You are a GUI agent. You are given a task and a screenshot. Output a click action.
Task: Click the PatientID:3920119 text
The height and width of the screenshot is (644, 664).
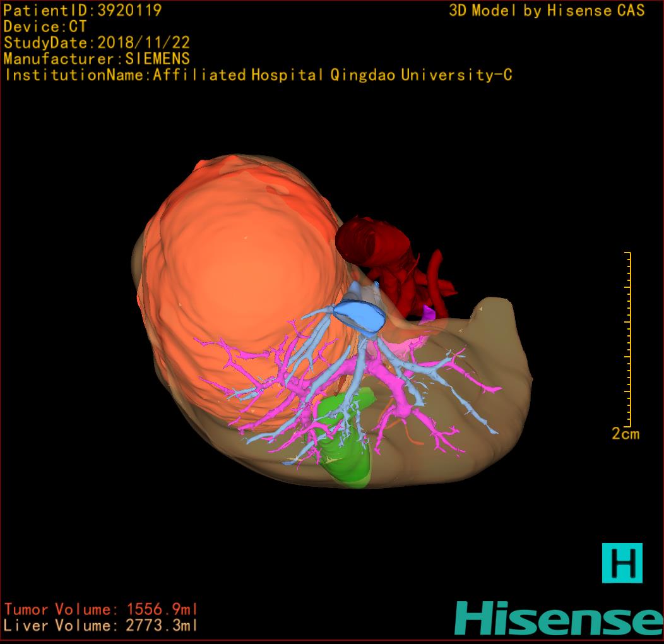(82, 10)
